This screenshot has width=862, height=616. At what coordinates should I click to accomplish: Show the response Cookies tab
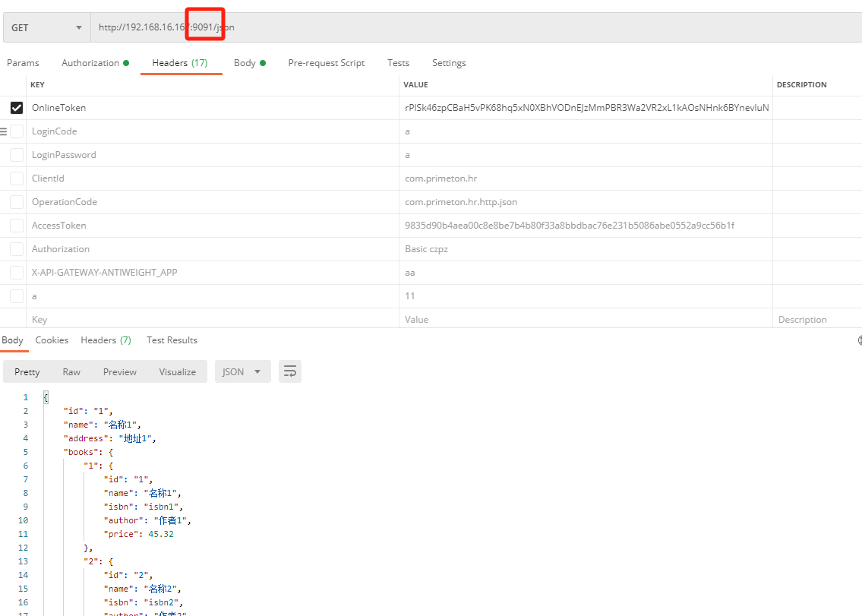point(52,340)
